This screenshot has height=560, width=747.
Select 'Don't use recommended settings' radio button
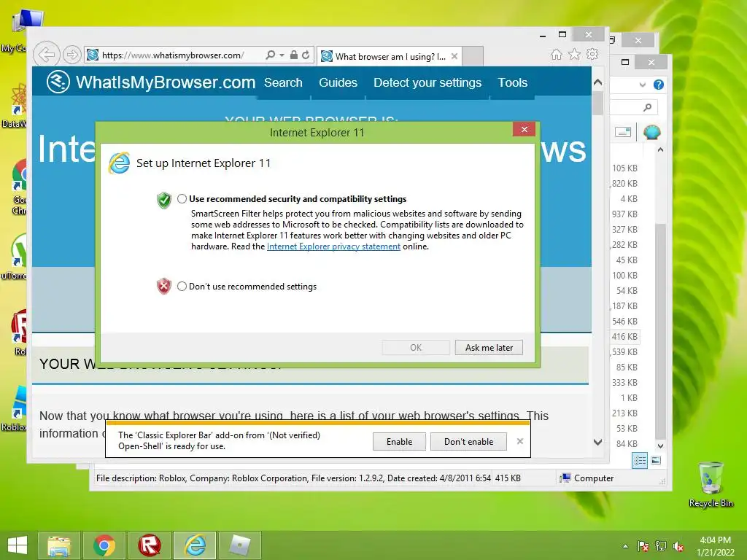tap(182, 286)
